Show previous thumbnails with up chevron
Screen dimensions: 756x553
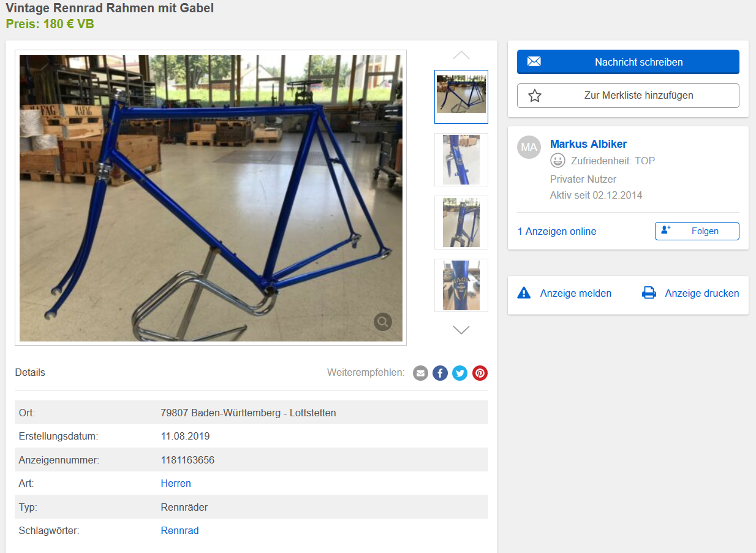pos(461,55)
